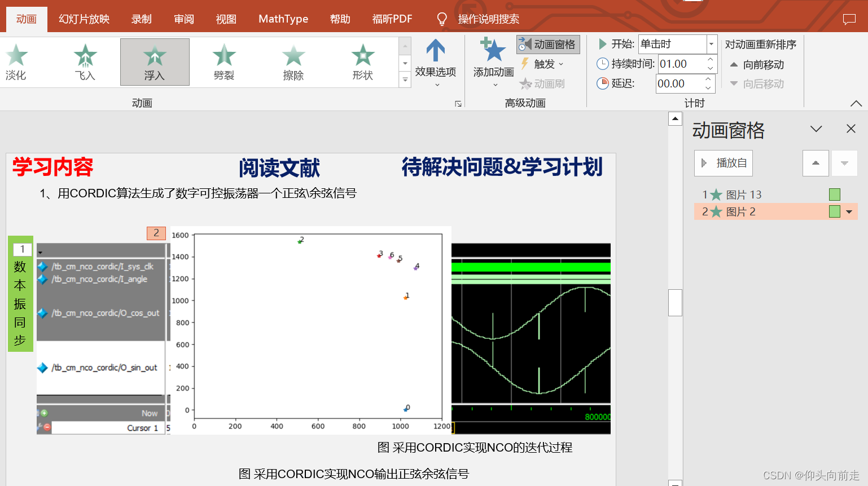The image size is (868, 486).
Task: Click animation order tag 1 on slide
Action: pyautogui.click(x=22, y=249)
